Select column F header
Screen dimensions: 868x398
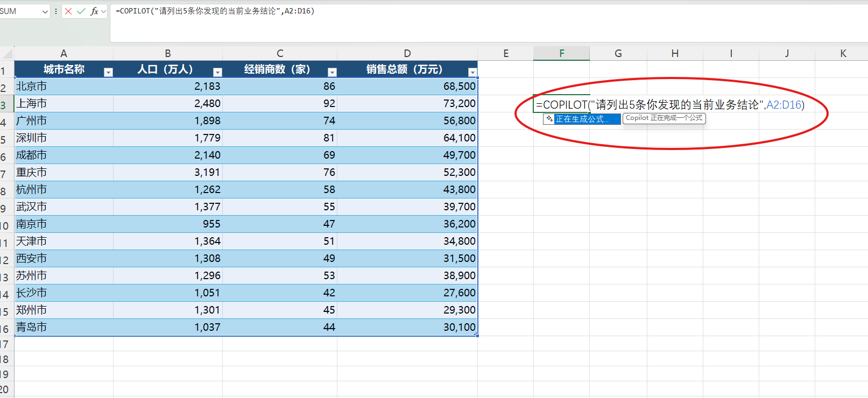(x=562, y=53)
